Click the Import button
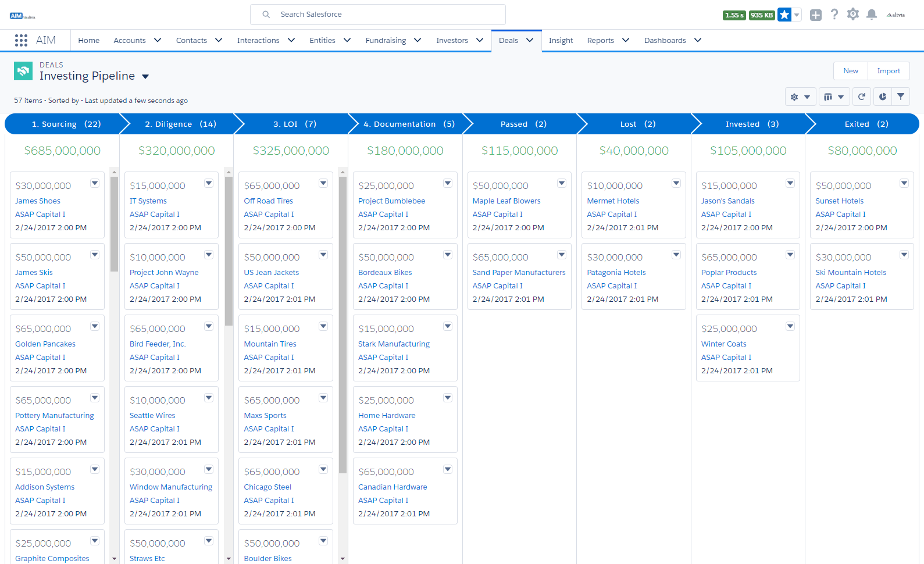The height and width of the screenshot is (564, 924). click(889, 71)
